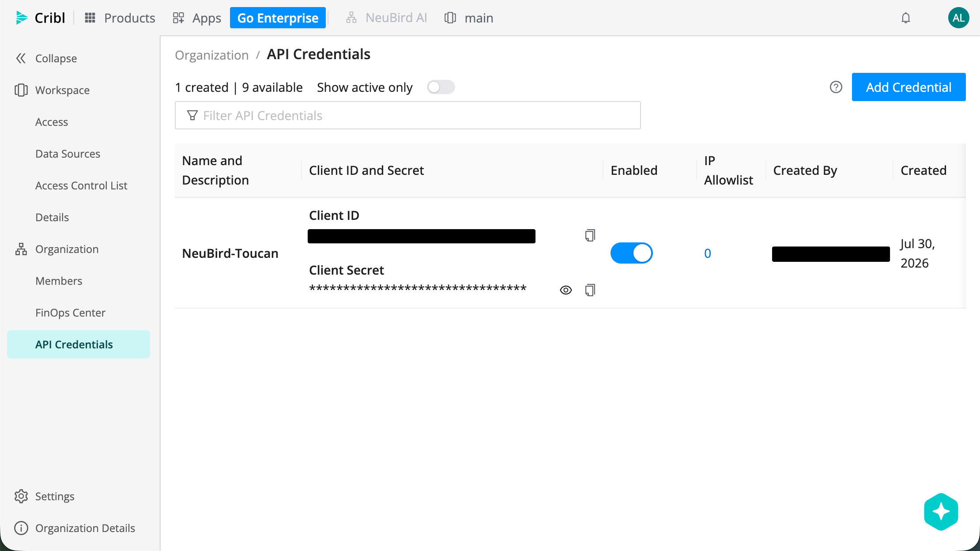Open the AI assistant sparkle button
Viewport: 980px width, 551px height.
(x=941, y=512)
